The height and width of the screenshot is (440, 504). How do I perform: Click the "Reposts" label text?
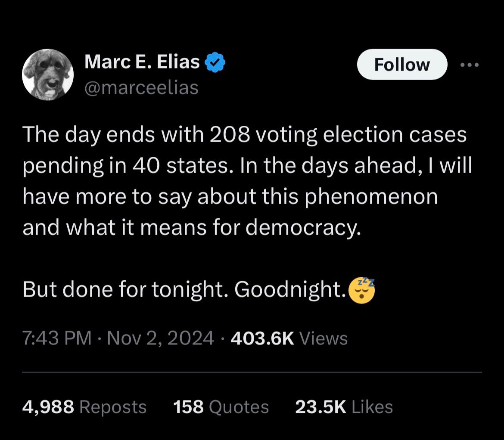113,407
